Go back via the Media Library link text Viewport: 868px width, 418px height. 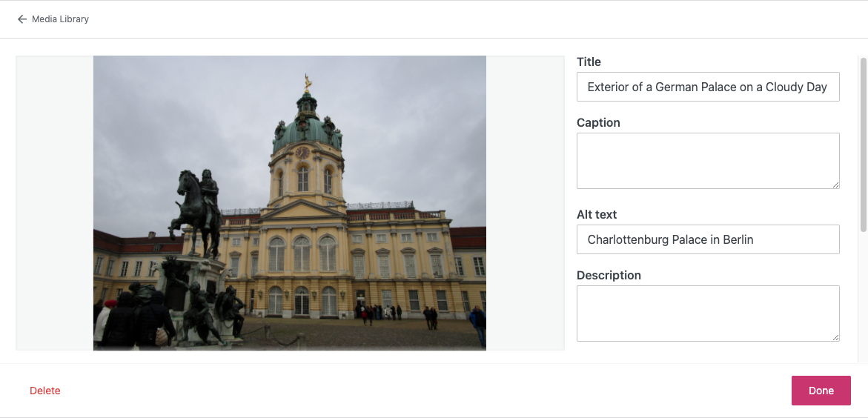[60, 19]
